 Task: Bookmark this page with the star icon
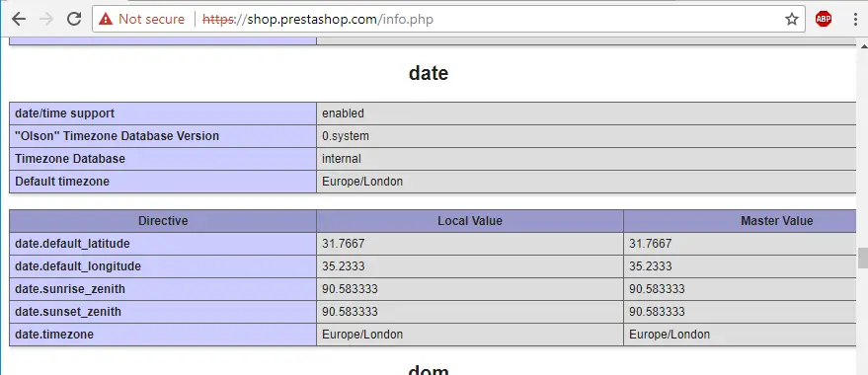(x=792, y=20)
